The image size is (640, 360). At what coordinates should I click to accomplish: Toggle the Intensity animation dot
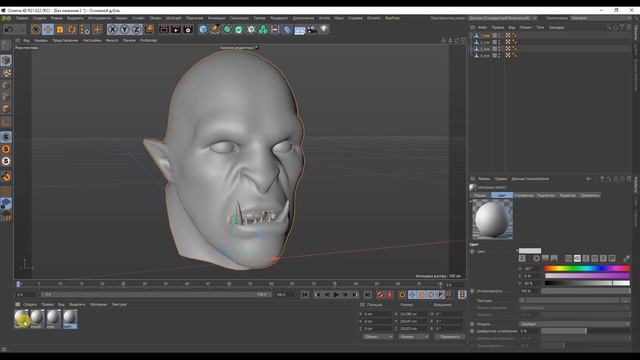(x=472, y=291)
